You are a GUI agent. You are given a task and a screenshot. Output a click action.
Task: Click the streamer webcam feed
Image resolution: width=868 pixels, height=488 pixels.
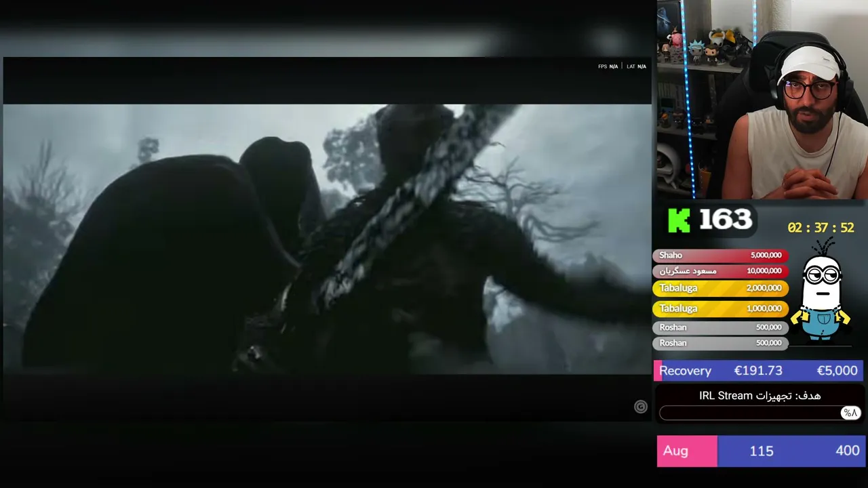click(x=762, y=100)
